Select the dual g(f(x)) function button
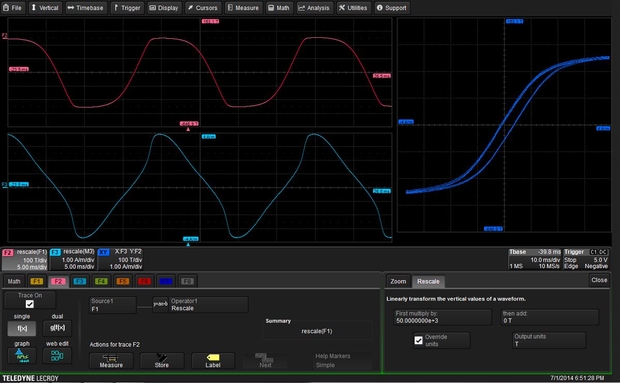Screen dimensions: 620x383 coord(57,328)
